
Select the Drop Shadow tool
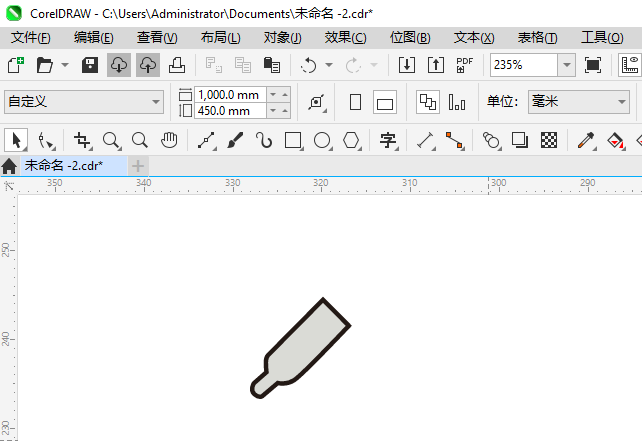(x=520, y=140)
